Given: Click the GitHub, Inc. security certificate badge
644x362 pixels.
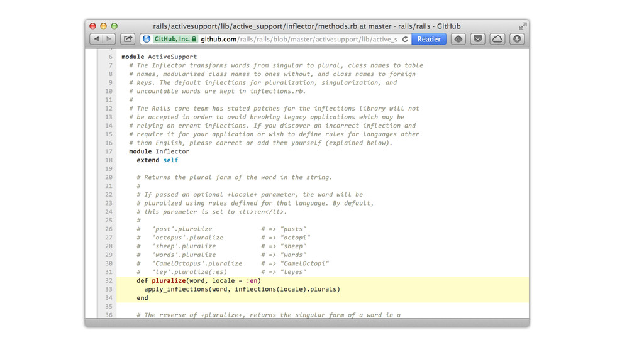Looking at the screenshot, I should click(x=175, y=39).
